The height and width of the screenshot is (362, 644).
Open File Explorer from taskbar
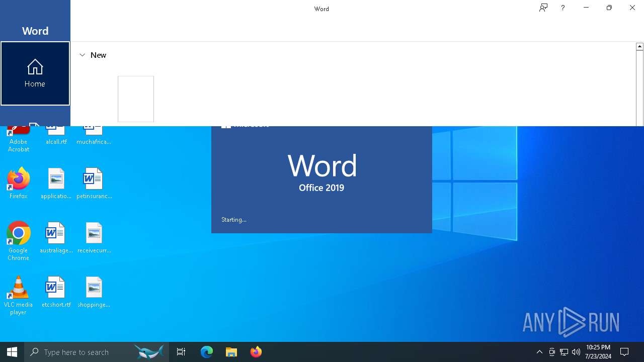pyautogui.click(x=231, y=352)
